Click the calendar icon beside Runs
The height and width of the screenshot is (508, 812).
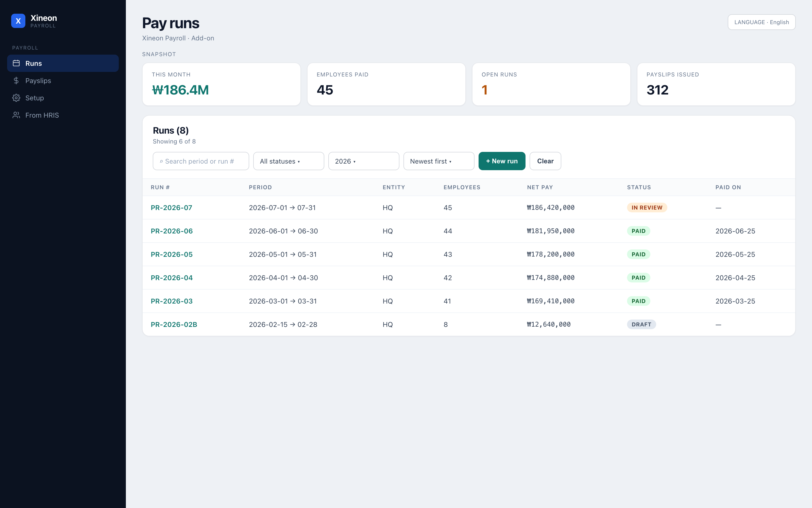(16, 63)
